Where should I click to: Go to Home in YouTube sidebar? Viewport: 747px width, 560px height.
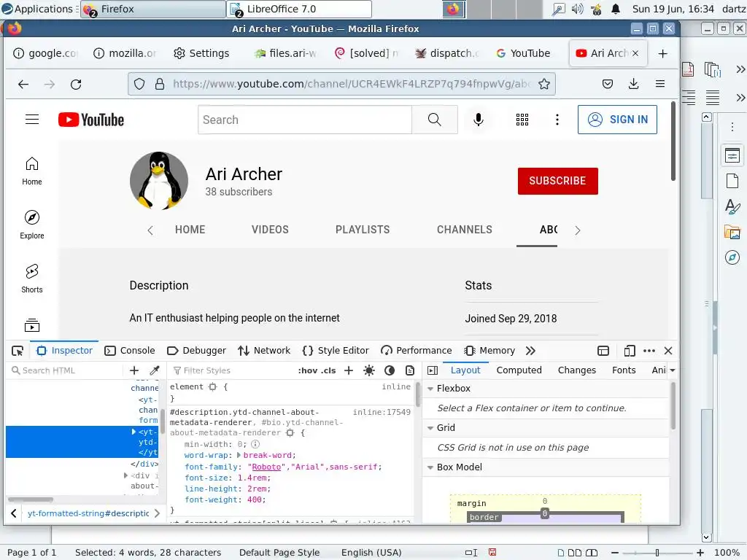[32, 171]
